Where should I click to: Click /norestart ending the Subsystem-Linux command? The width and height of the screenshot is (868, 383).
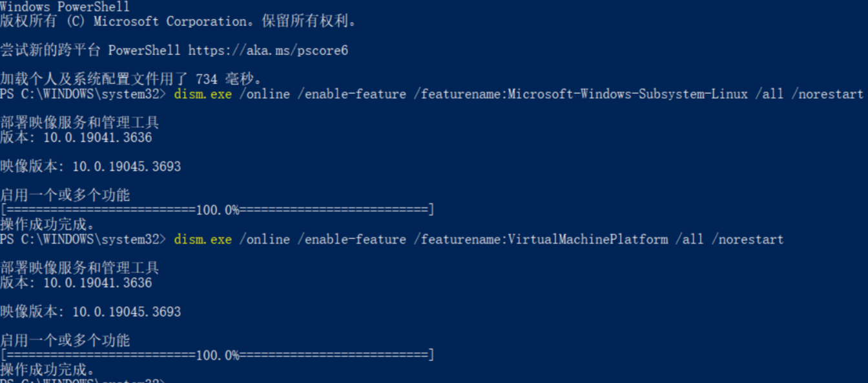click(x=831, y=94)
